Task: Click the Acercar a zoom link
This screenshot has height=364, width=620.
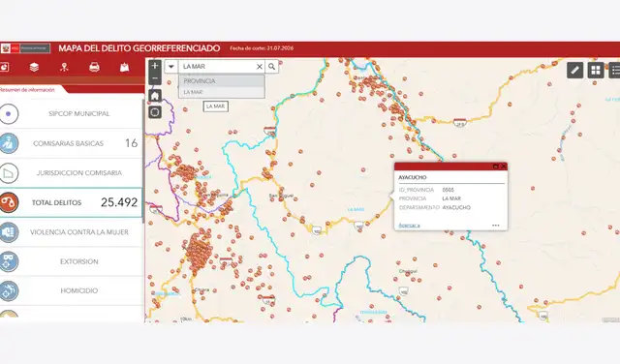Action: pos(409,226)
